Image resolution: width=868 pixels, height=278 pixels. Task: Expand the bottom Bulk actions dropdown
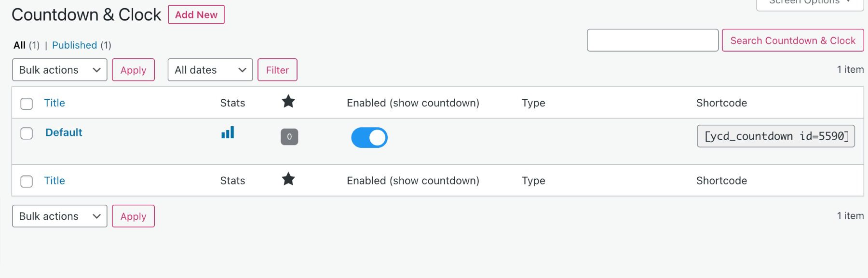point(59,216)
